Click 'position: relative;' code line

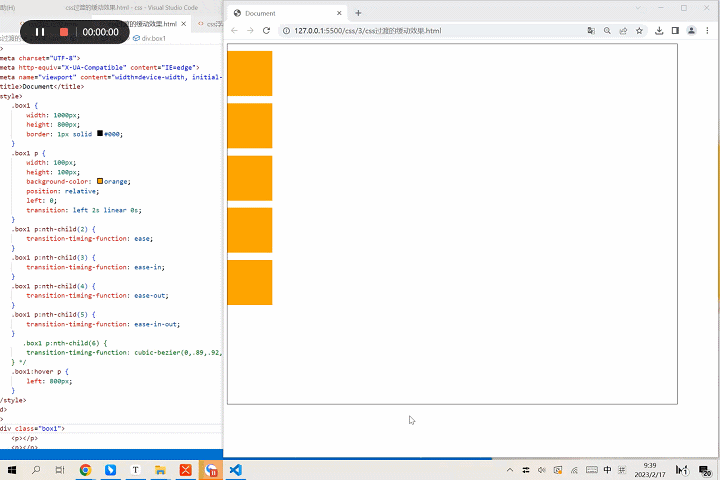(x=62, y=191)
